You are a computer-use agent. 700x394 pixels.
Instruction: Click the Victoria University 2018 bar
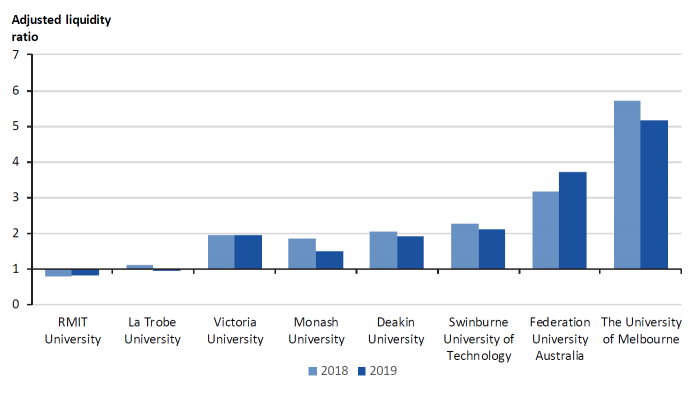pyautogui.click(x=221, y=252)
